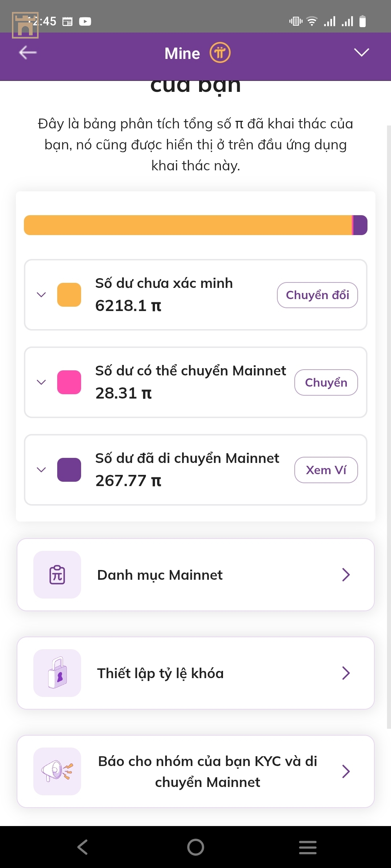Open Danh mục Mainnet checklist icon
The height and width of the screenshot is (868, 391).
(x=57, y=575)
